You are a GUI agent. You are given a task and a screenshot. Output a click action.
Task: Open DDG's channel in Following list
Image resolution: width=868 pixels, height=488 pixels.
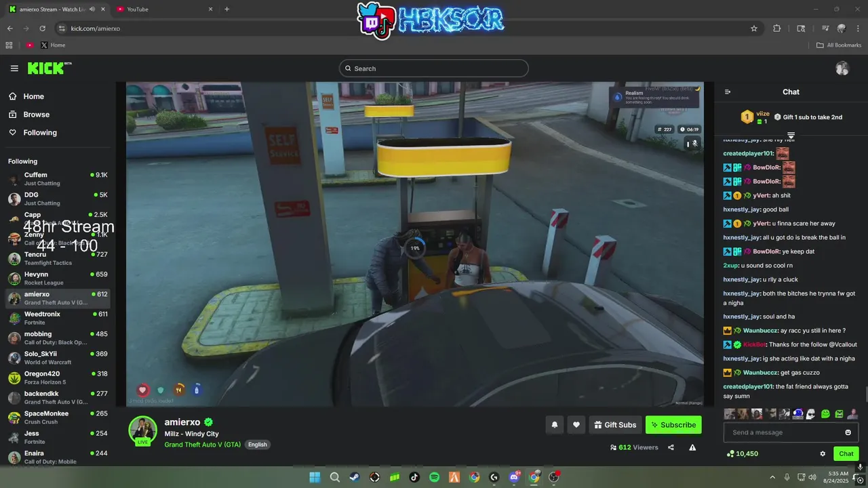58,199
